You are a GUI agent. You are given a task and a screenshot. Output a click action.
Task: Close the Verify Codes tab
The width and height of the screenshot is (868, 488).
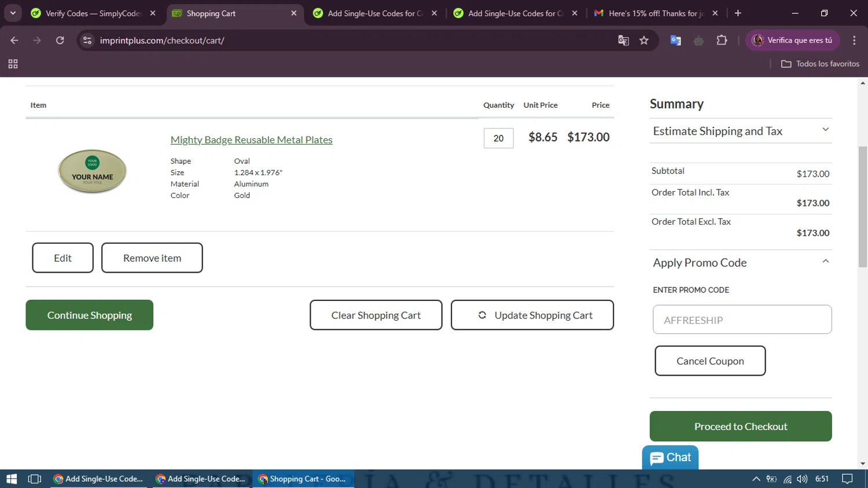[x=153, y=13]
